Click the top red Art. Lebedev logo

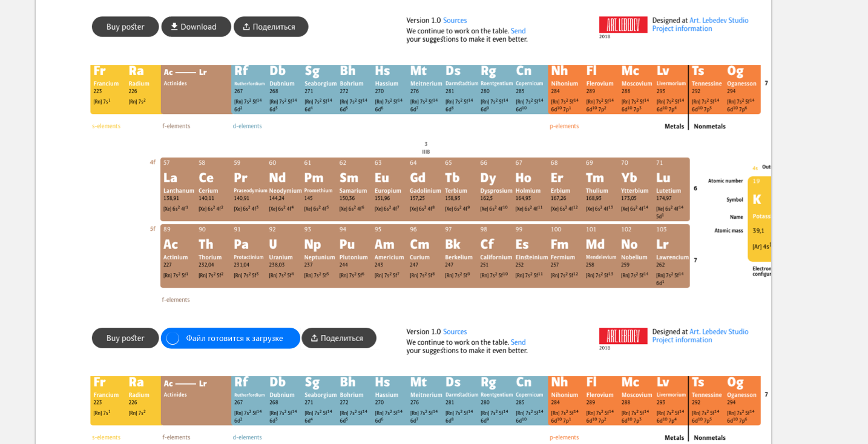[x=623, y=25]
